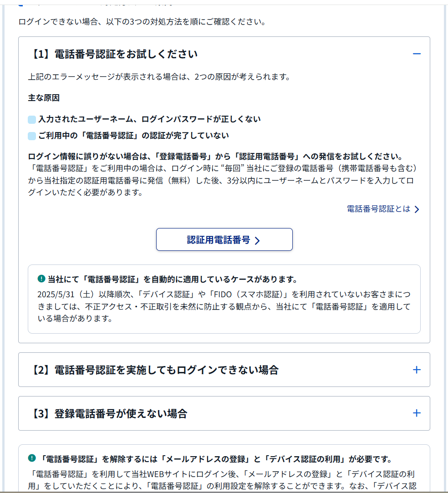This screenshot has height=493, width=448.
Task: Click the notice heading 当社にて「電話番号認証」を自動的に適用
Action: click(x=172, y=279)
